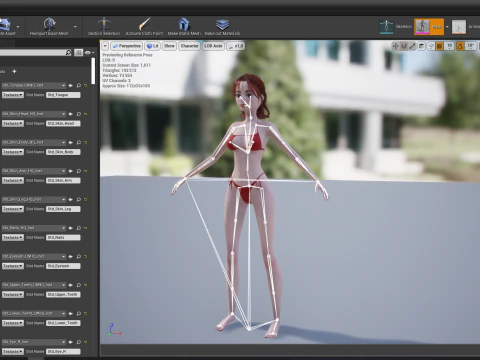
Task: Click the Activate Cloth Paint icon
Action: tap(144, 24)
